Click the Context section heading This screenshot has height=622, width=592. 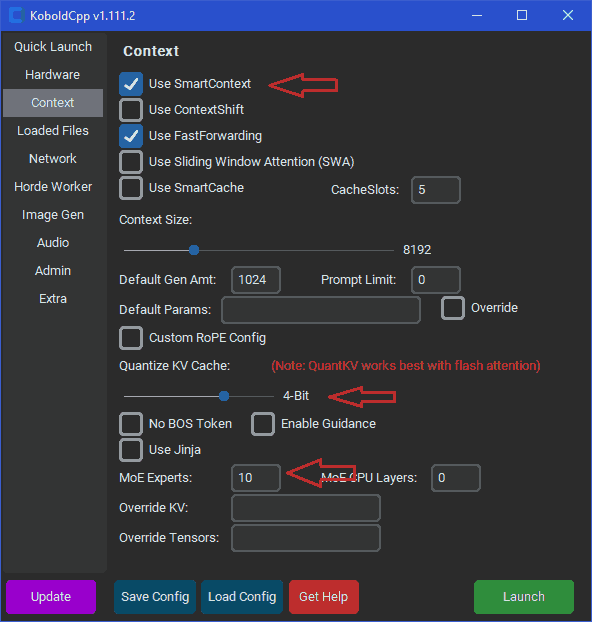151,51
